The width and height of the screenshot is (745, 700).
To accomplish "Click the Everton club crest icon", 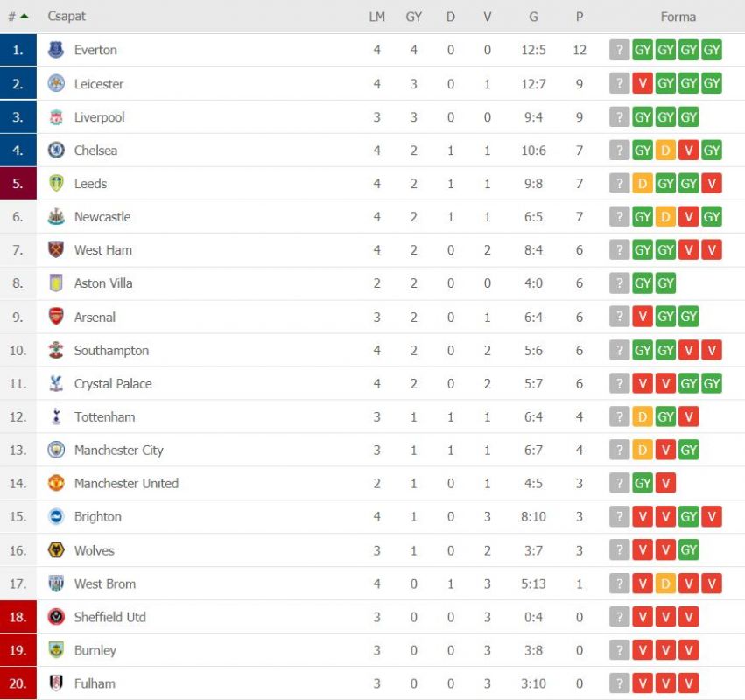I will pyautogui.click(x=56, y=50).
